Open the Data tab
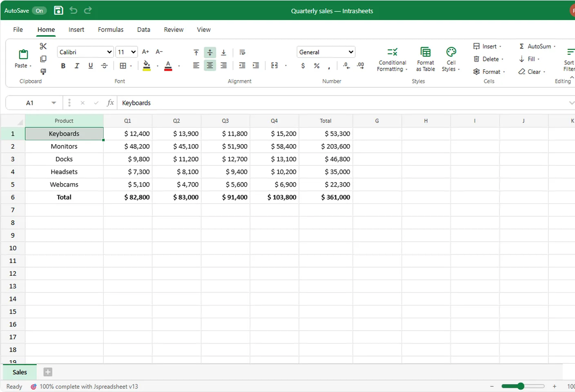 144,29
